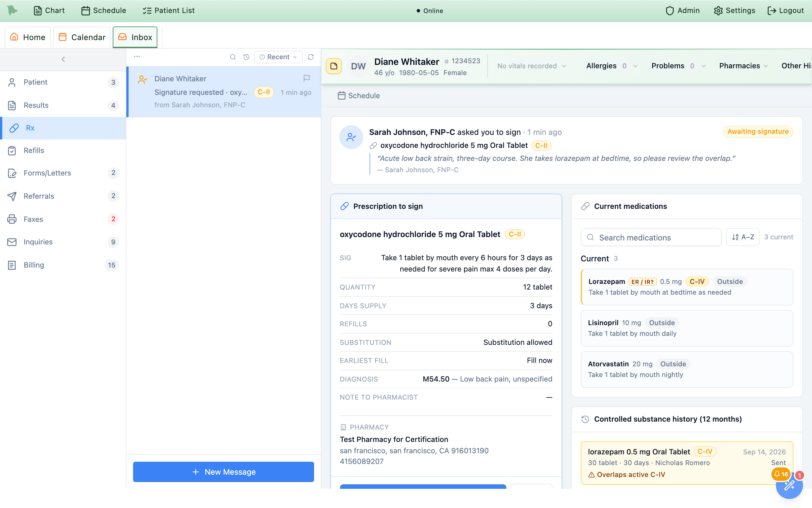The image size is (812, 508).
Task: Click the Schedule link under patient header
Action: (x=359, y=96)
